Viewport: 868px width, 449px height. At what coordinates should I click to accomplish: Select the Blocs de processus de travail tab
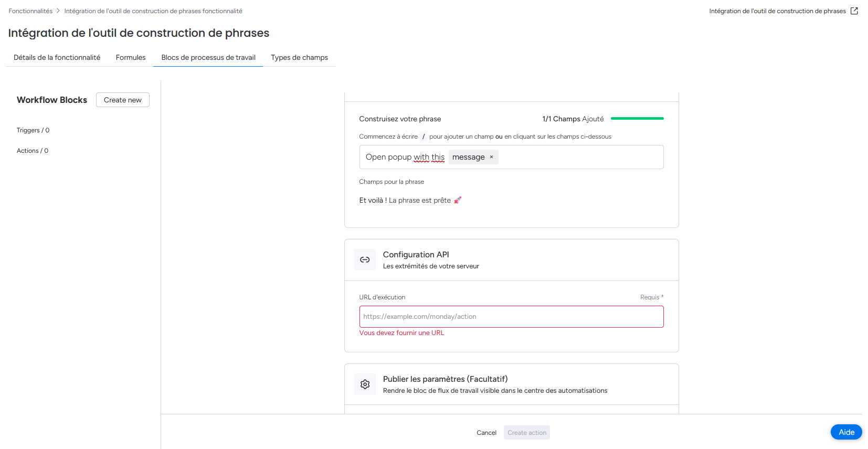(208, 57)
